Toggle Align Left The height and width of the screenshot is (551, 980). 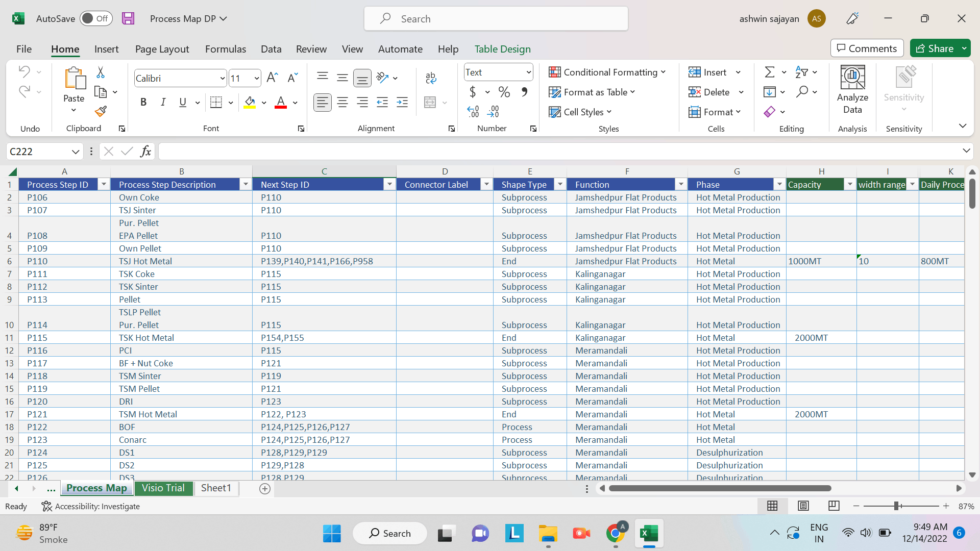pos(322,102)
